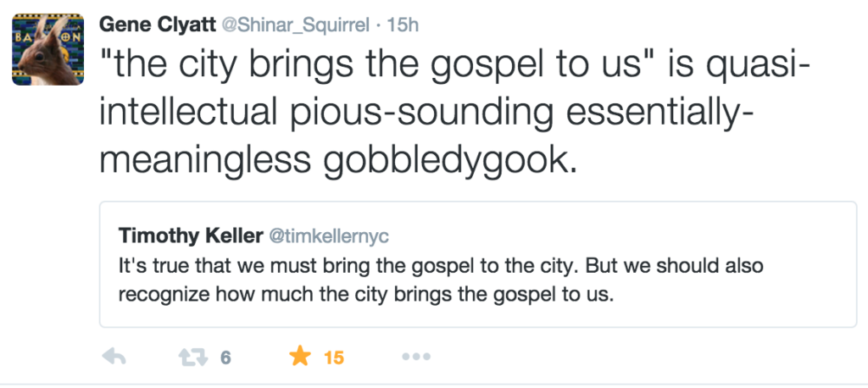Open the @timkellernyc handle in quoted tweet
This screenshot has height=388, width=868.
329,236
